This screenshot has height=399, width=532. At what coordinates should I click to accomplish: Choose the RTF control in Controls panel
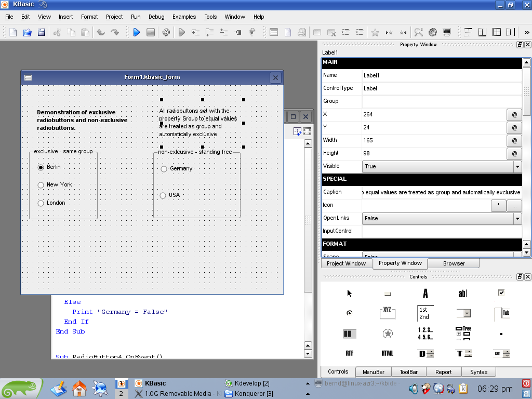[x=350, y=353]
